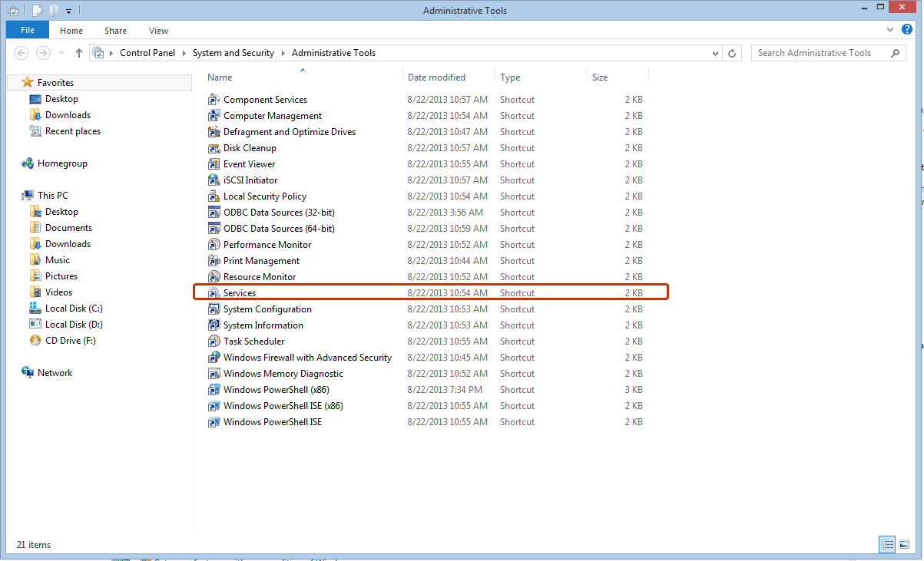Expand the System and Security breadcrumb arrow
924x561 pixels.
(x=283, y=53)
